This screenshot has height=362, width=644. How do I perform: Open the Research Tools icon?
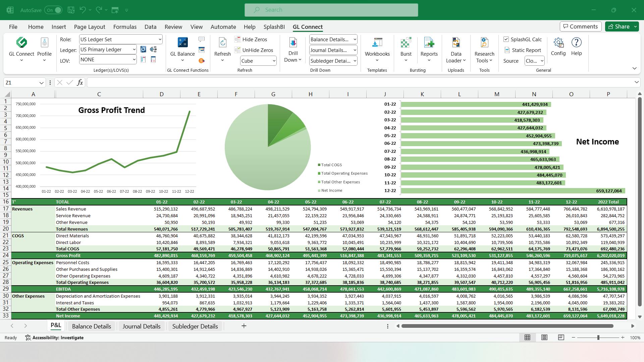coord(484,43)
